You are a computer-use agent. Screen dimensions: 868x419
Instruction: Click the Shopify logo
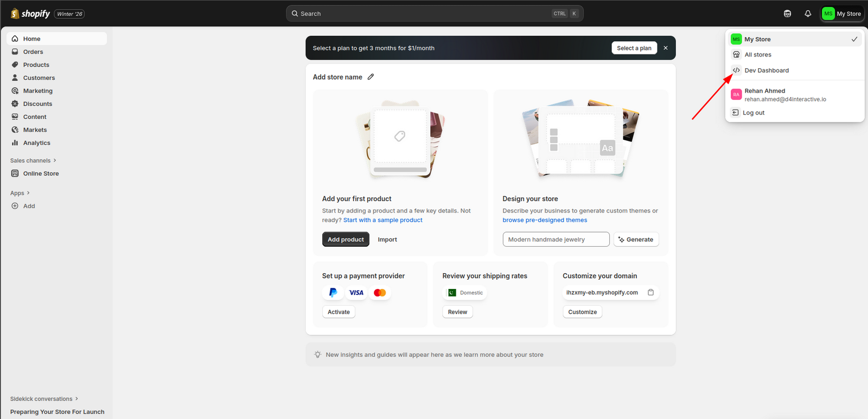[x=31, y=14]
